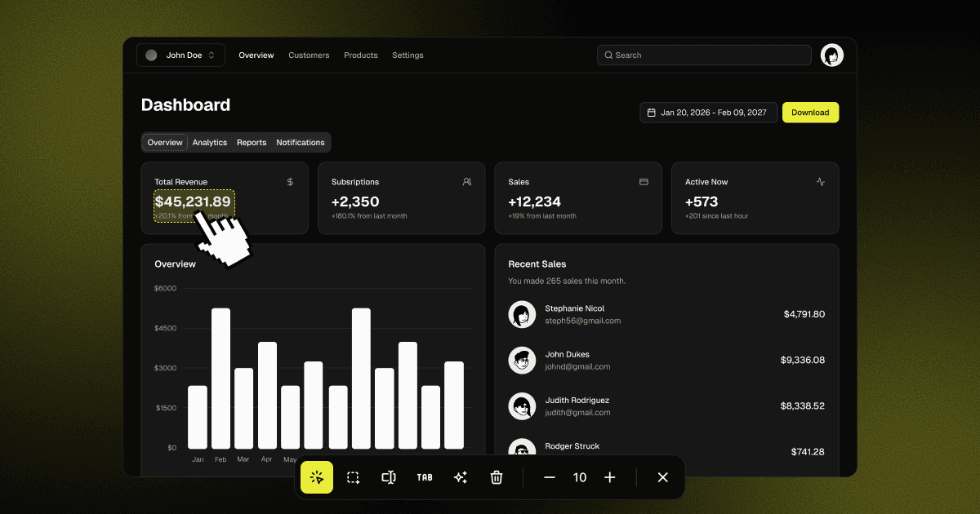
Task: Click the Search input field
Action: pos(704,55)
